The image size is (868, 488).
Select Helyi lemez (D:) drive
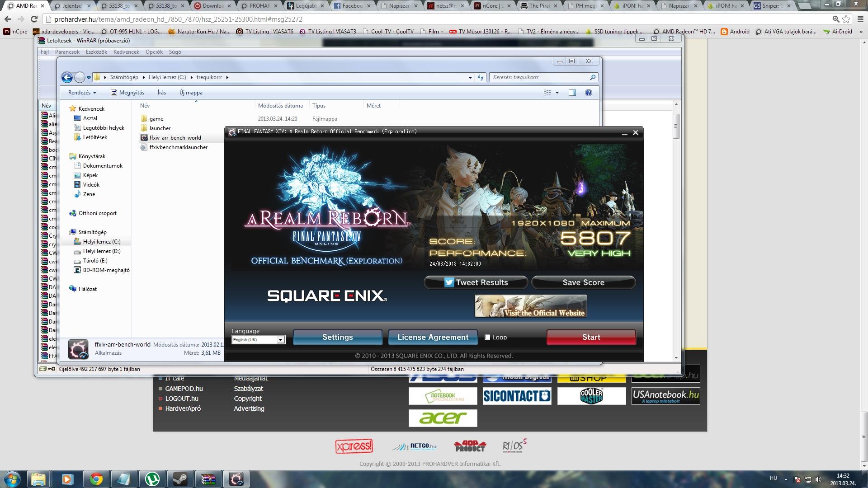(102, 251)
